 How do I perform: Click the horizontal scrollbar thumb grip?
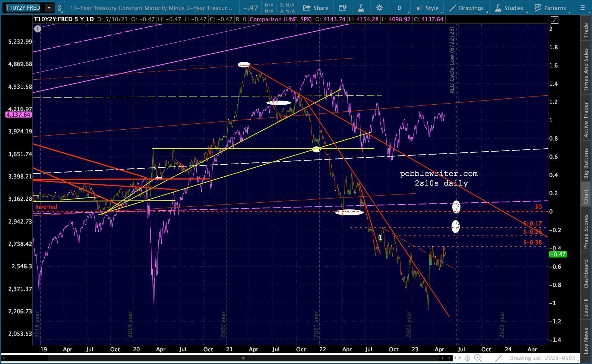point(243,358)
